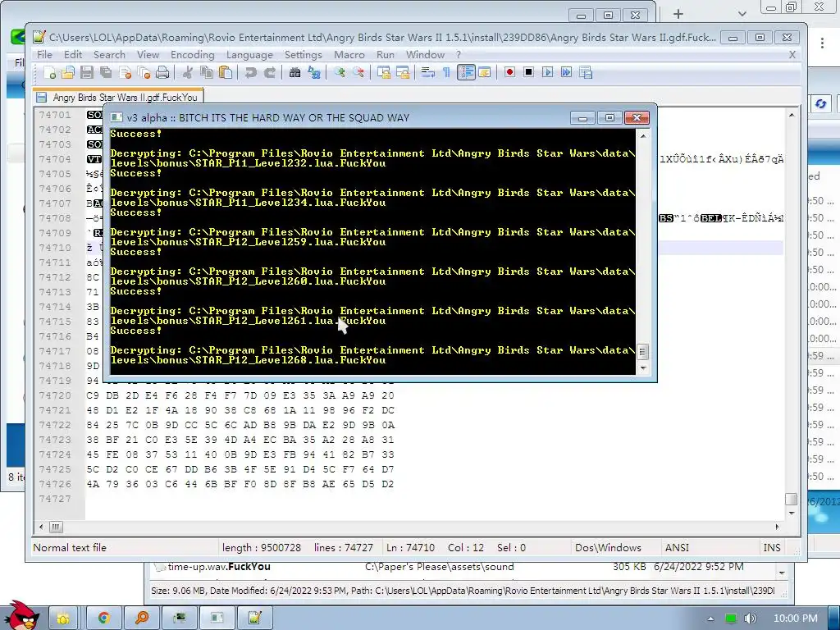The width and height of the screenshot is (840, 630).
Task: Click Notepad++ horizontal scrollbar left arrow
Action: click(41, 527)
